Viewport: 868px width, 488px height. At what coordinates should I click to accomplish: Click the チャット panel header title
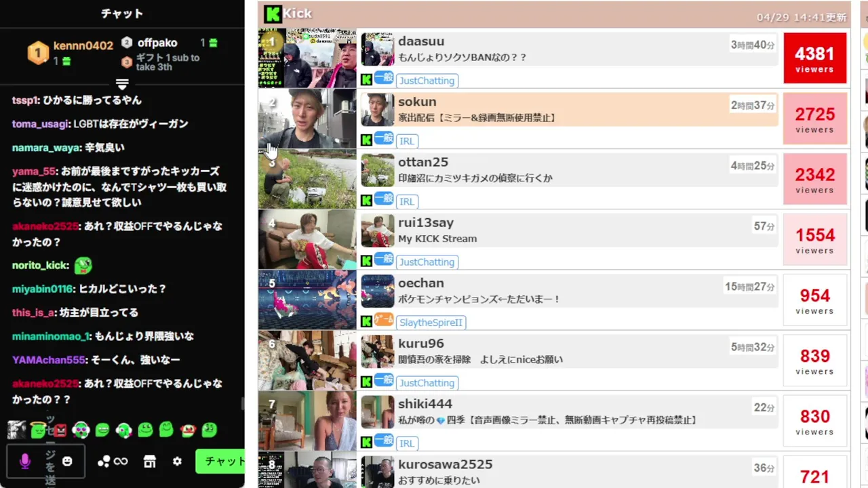coord(122,14)
